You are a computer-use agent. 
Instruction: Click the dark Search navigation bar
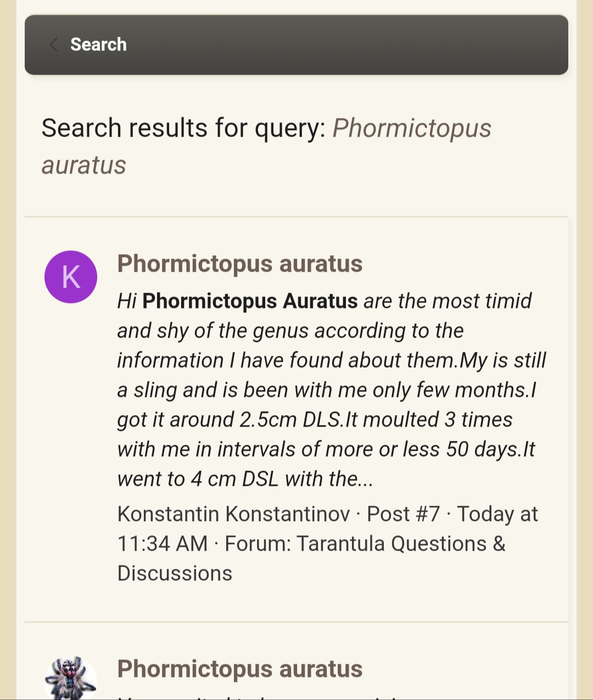point(296,44)
